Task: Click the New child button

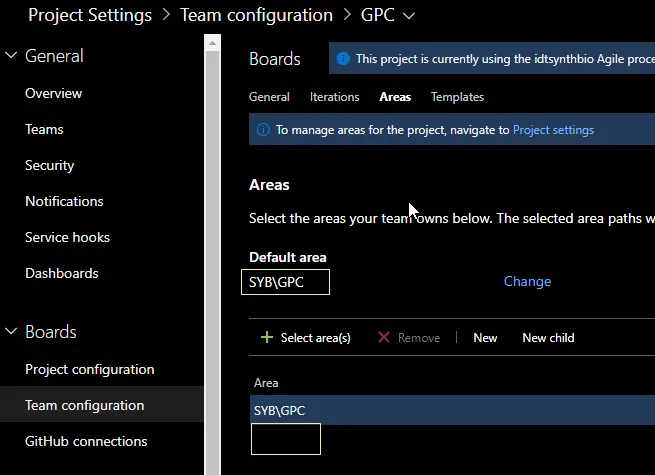Action: (548, 338)
